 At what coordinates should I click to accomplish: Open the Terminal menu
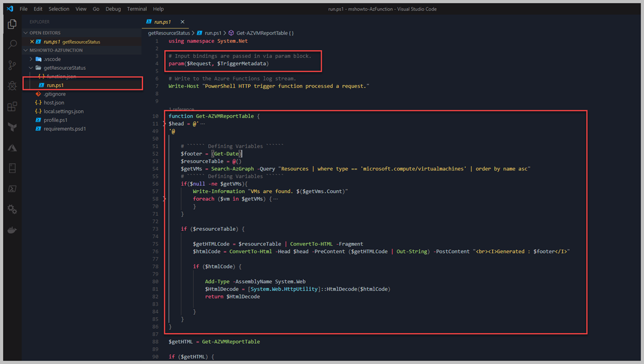137,8
